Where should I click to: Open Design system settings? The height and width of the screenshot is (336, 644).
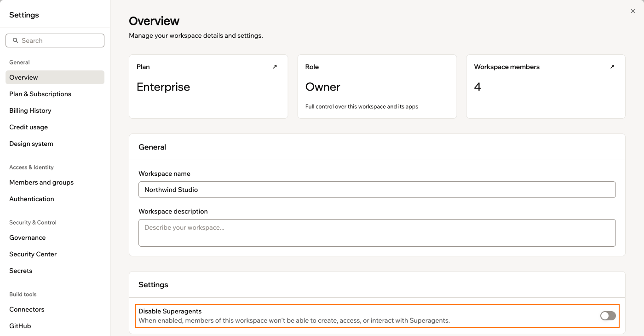55,144
